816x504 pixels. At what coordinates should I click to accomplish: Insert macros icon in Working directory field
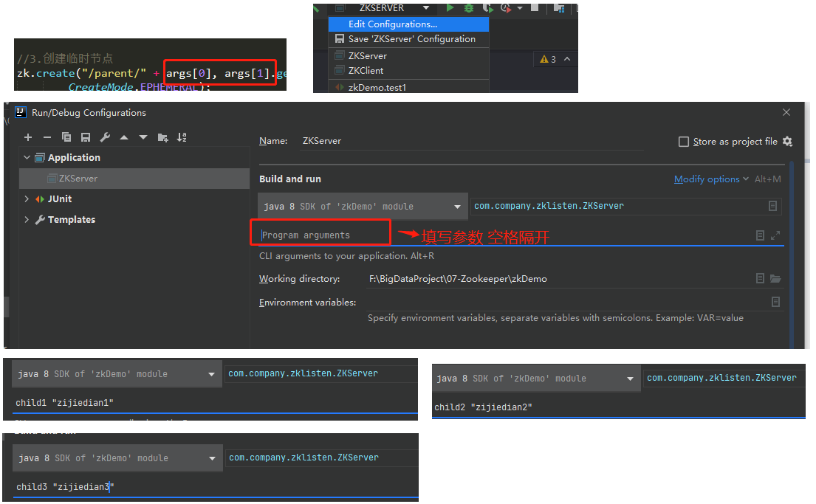760,278
